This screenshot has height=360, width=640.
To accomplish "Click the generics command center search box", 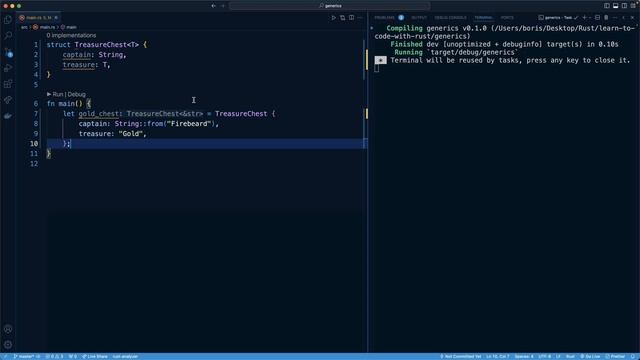I will tap(330, 6).
